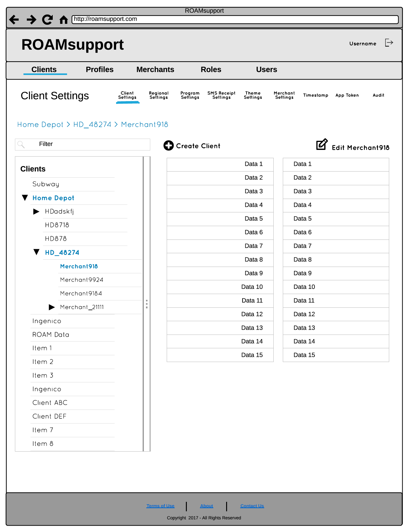Select Subway in the client tree

tap(46, 184)
